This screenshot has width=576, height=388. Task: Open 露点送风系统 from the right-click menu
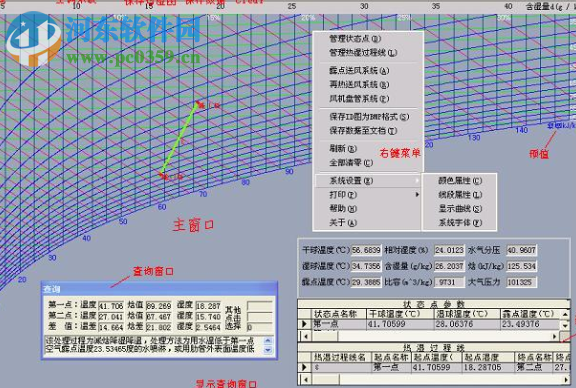[359, 71]
